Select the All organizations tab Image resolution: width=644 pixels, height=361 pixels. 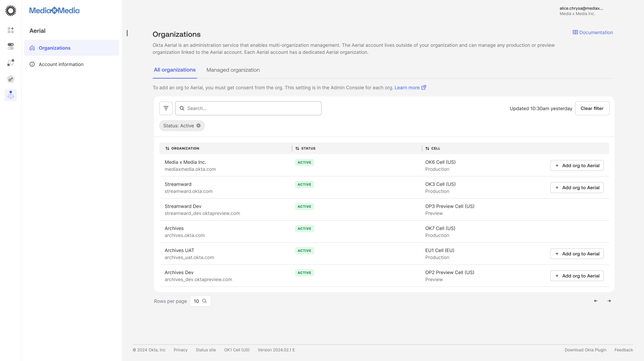coord(175,70)
